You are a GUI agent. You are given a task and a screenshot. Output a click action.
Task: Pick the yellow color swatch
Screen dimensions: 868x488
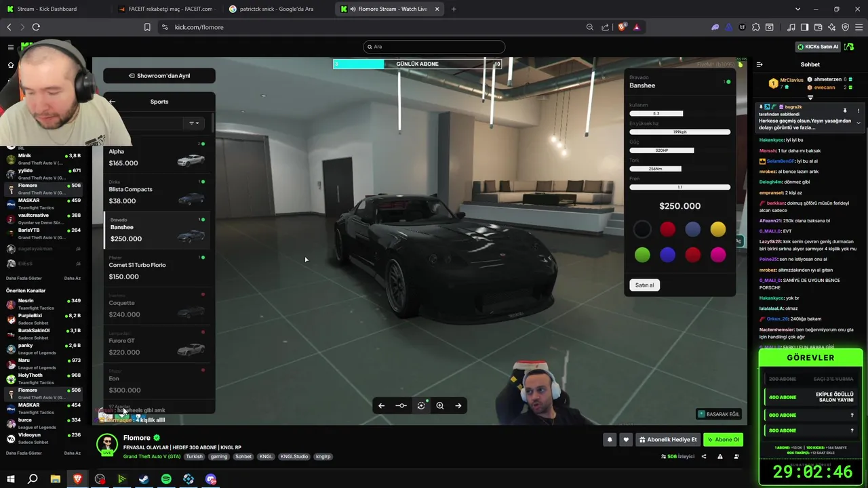718,230
